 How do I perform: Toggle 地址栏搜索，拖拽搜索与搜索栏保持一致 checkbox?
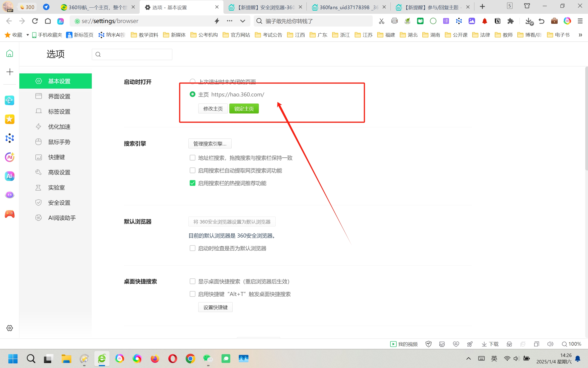[192, 158]
